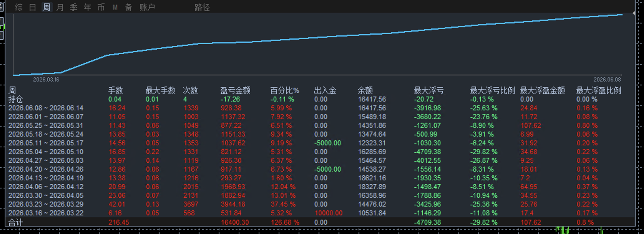Click total lots value 216.45

pyautogui.click(x=119, y=222)
